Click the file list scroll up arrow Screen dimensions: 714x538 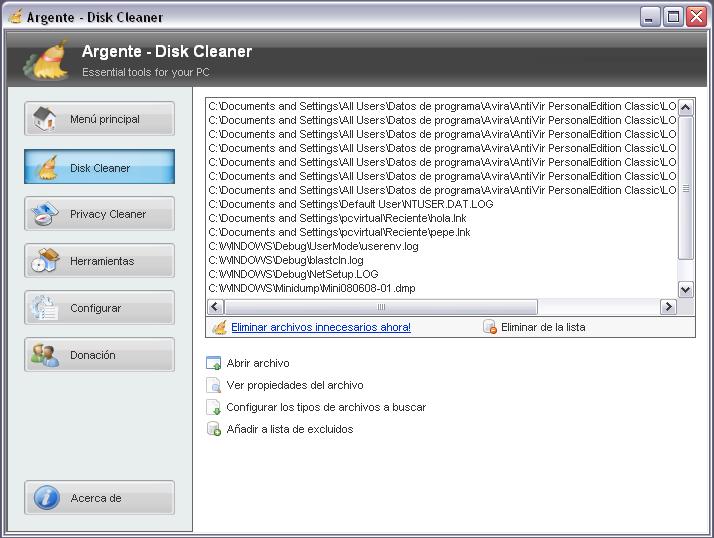(686, 108)
